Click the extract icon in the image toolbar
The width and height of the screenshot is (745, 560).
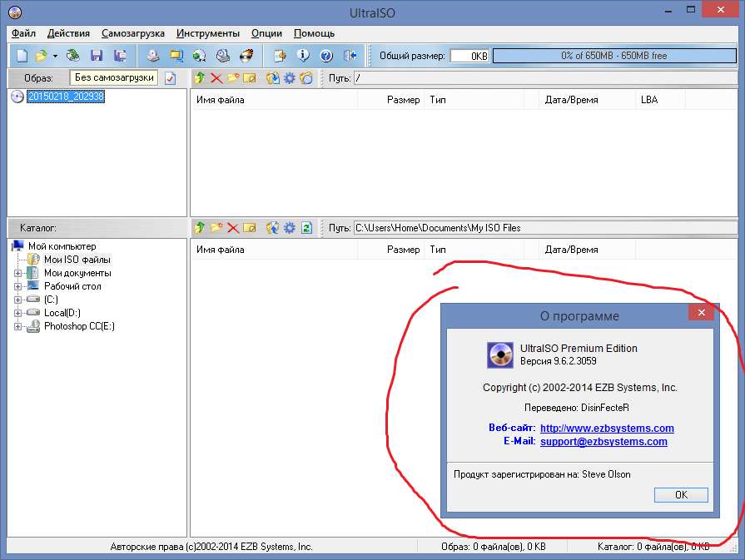[273, 78]
